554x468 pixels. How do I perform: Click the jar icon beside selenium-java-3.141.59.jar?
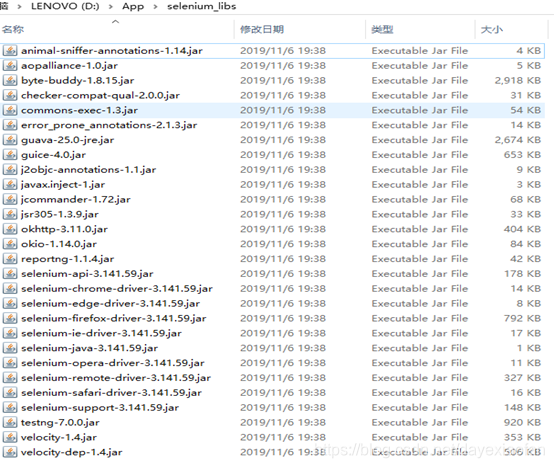click(10, 348)
